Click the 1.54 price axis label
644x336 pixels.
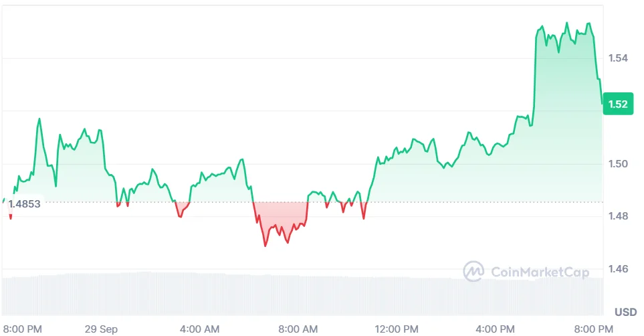point(618,58)
